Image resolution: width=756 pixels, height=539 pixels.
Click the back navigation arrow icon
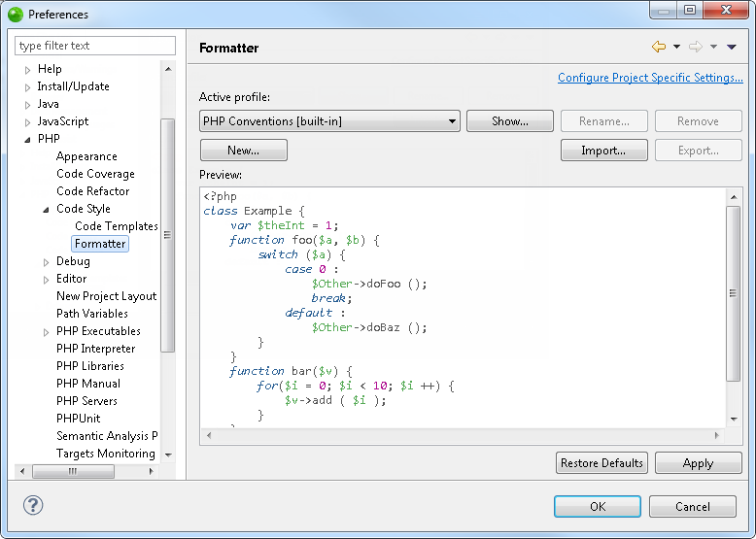tap(658, 47)
